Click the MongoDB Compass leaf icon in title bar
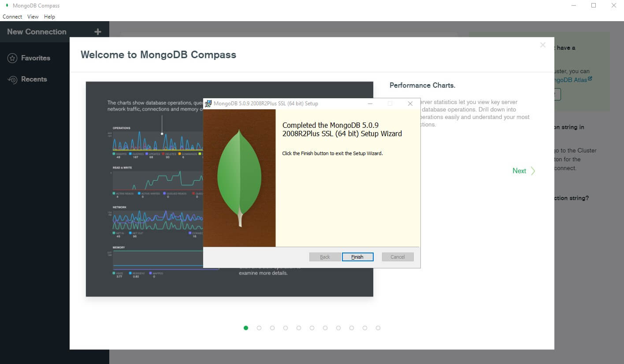 [7, 5]
